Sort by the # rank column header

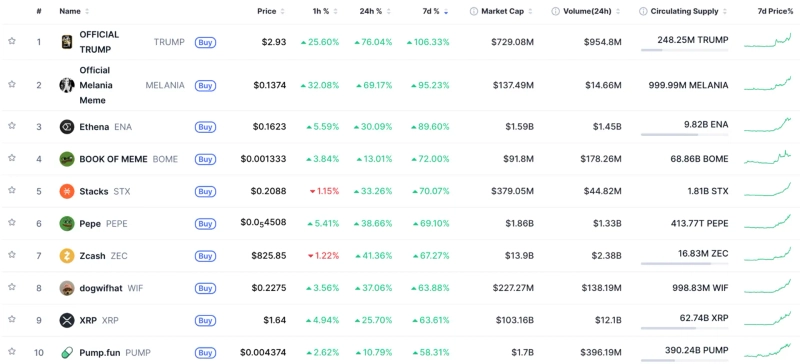pos(39,11)
